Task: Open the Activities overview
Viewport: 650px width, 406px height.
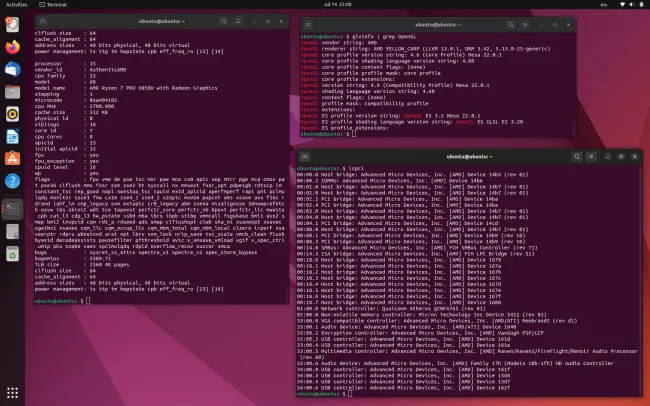Action: tap(17, 5)
